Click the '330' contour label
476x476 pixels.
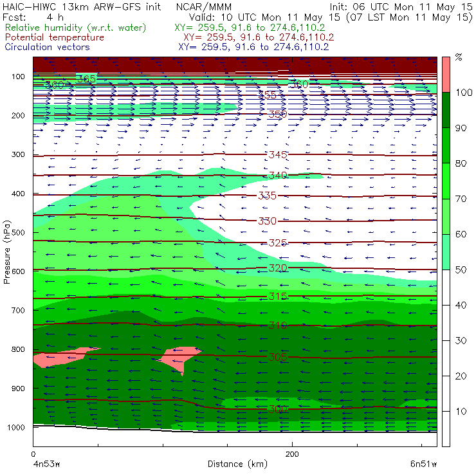(x=268, y=221)
